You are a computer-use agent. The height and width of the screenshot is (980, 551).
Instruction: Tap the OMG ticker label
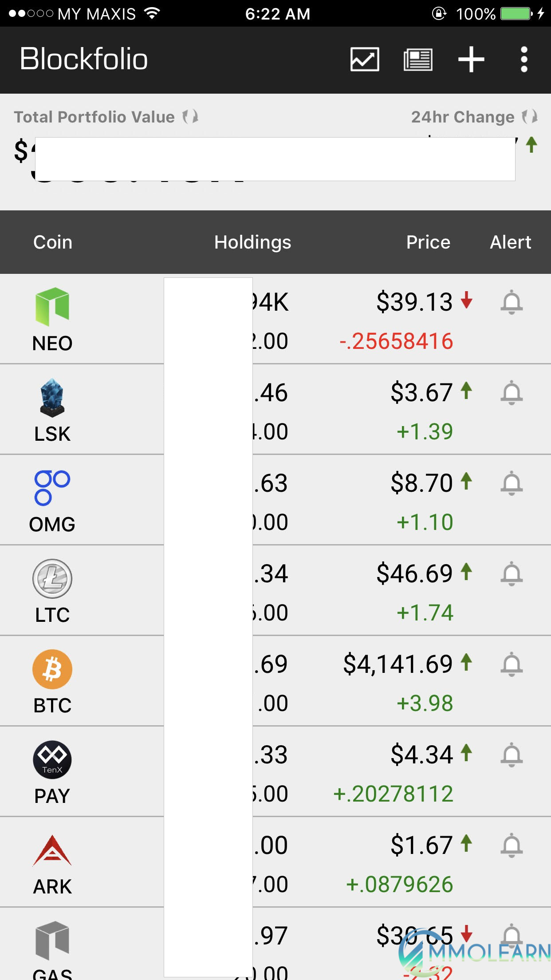pos(52,525)
